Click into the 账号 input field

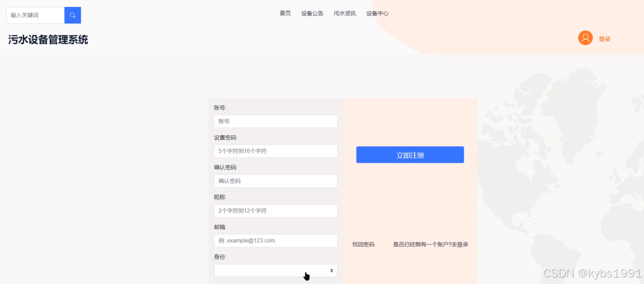pos(276,122)
